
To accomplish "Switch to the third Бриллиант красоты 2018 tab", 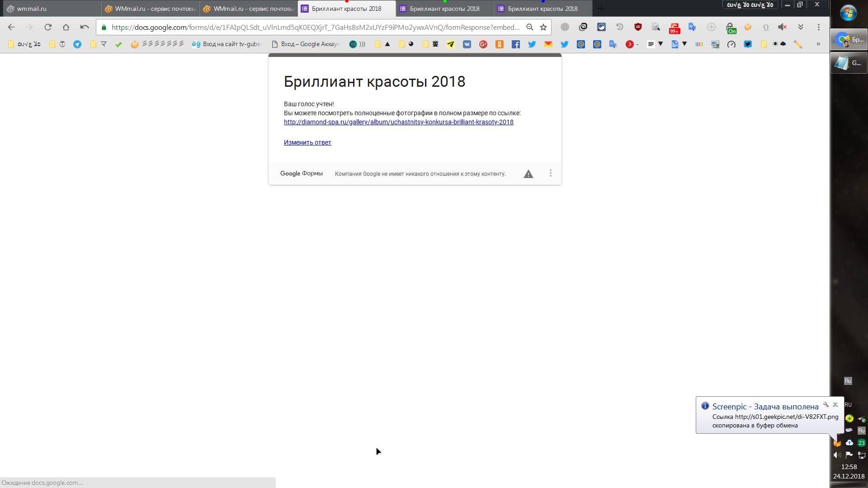I will (543, 9).
